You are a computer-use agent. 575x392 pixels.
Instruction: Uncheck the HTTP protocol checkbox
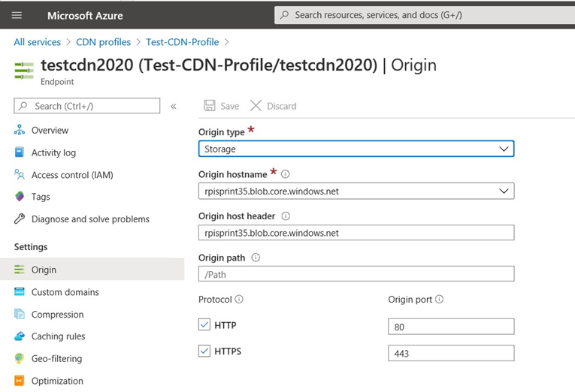click(204, 325)
